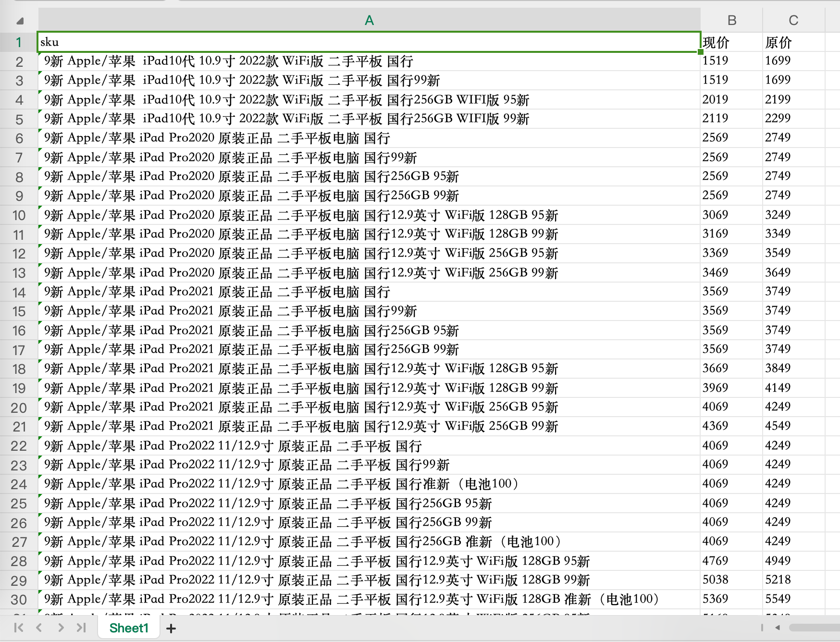
Task: Select row 1 header
Action: pyautogui.click(x=19, y=42)
